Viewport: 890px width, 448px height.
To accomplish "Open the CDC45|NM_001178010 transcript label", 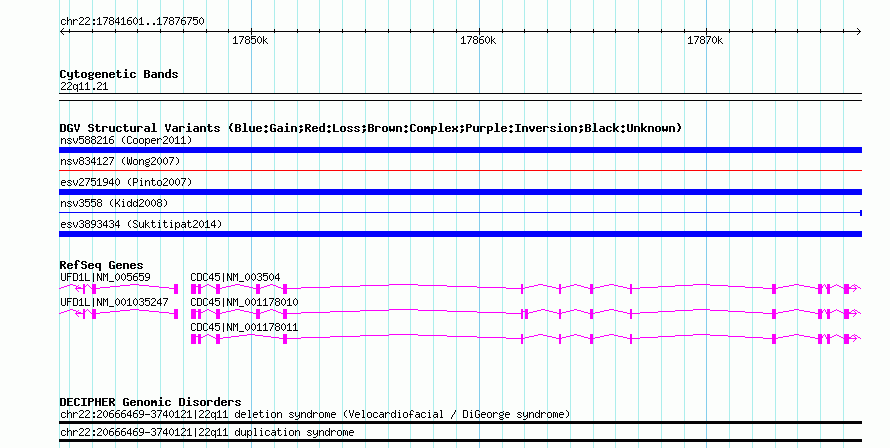I will click(x=244, y=302).
